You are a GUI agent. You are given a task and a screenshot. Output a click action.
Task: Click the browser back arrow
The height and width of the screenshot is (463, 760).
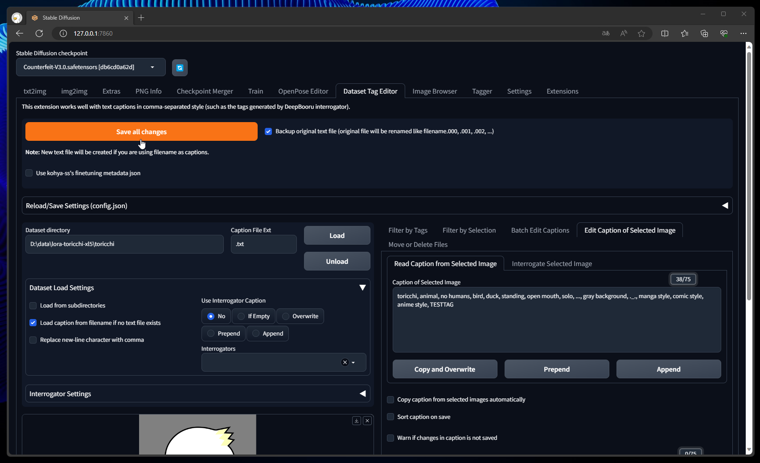[20, 33]
